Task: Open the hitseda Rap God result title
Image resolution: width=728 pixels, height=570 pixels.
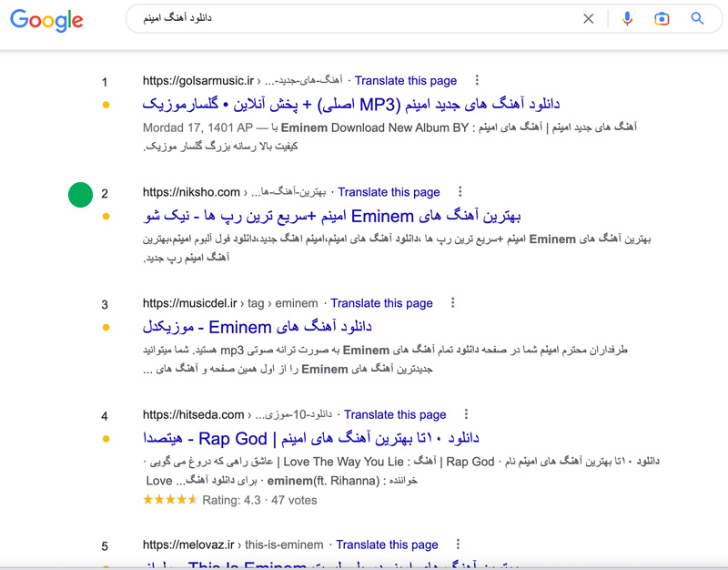Action: pyautogui.click(x=311, y=439)
